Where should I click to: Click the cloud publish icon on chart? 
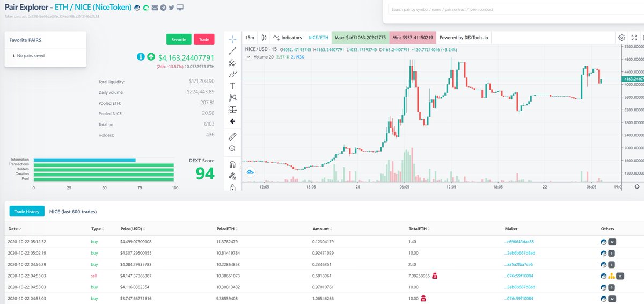coord(250,172)
